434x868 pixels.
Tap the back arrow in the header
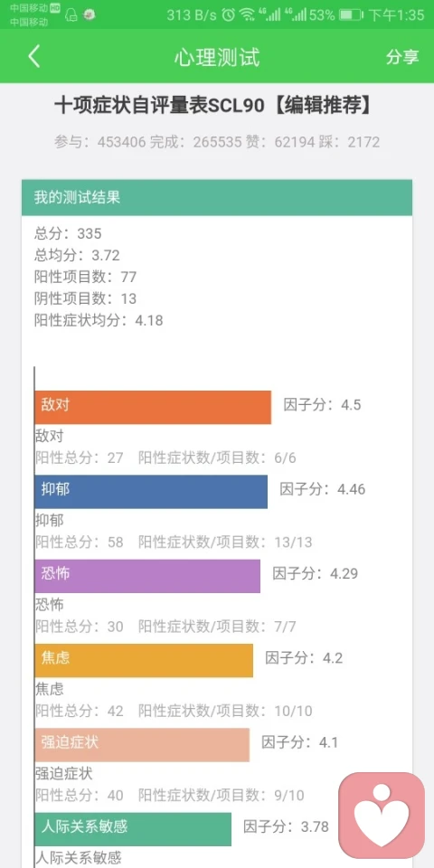tap(34, 56)
